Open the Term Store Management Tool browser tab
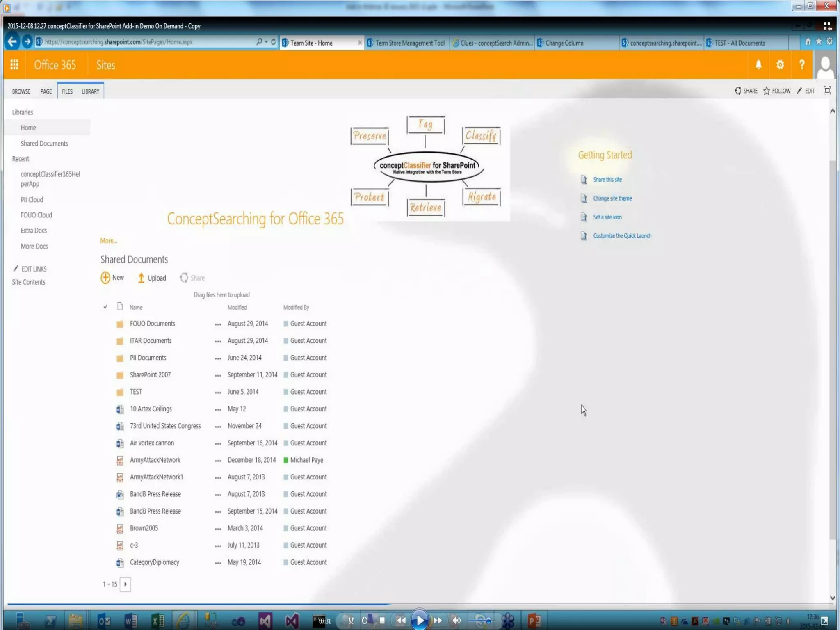Viewport: 840px width, 630px height. click(x=409, y=43)
